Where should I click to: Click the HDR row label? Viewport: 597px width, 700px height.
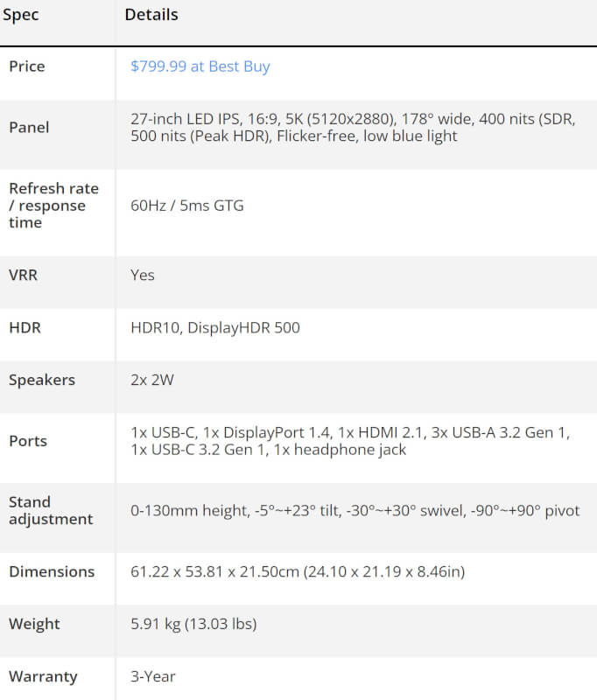click(x=25, y=327)
